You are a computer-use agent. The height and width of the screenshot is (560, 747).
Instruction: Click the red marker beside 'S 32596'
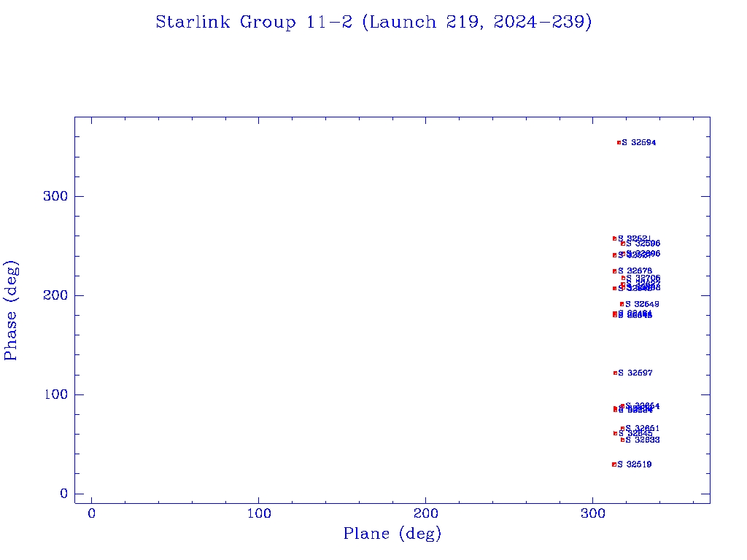point(623,244)
